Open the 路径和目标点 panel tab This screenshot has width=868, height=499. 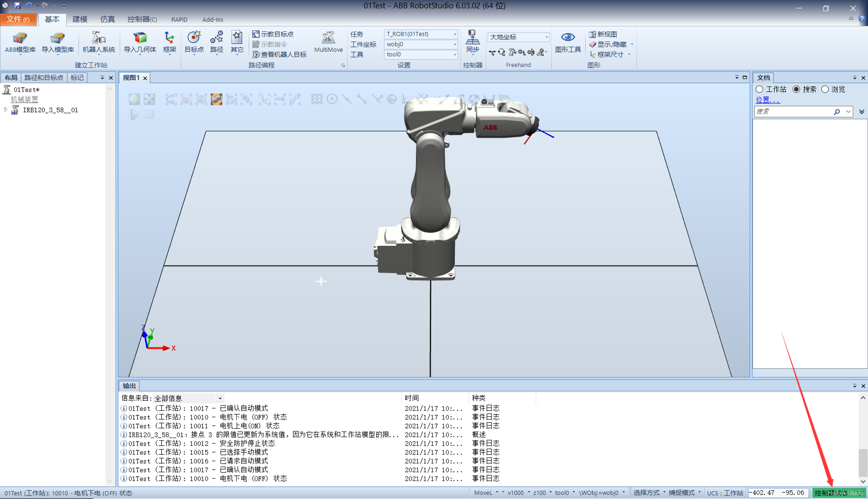click(x=44, y=78)
